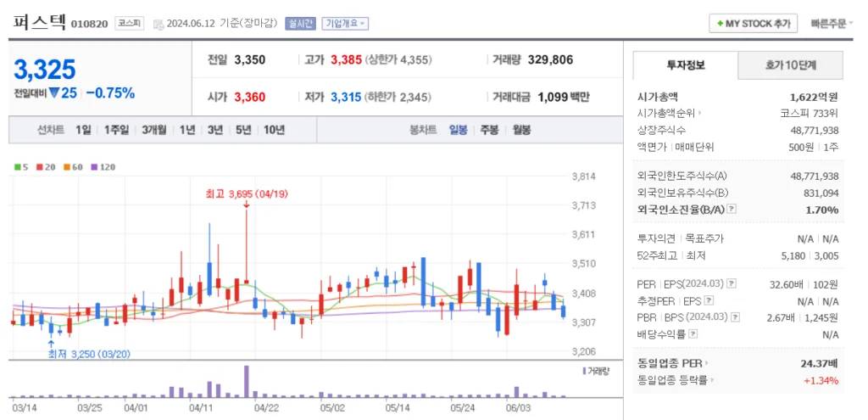Click the 거래량 value 329,806

click(x=550, y=60)
